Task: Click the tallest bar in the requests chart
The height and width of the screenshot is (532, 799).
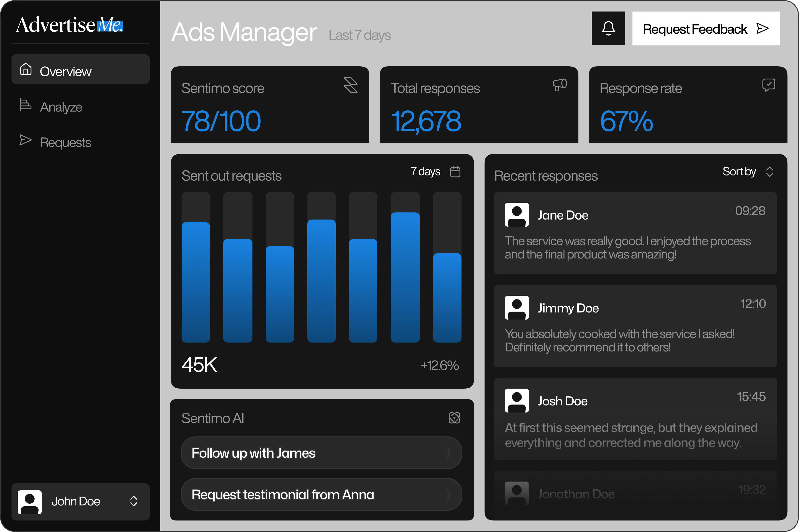Action: (x=405, y=277)
